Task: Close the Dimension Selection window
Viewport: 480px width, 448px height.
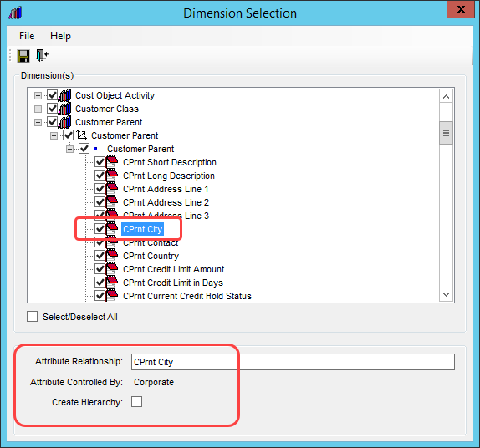Action: click(x=461, y=9)
